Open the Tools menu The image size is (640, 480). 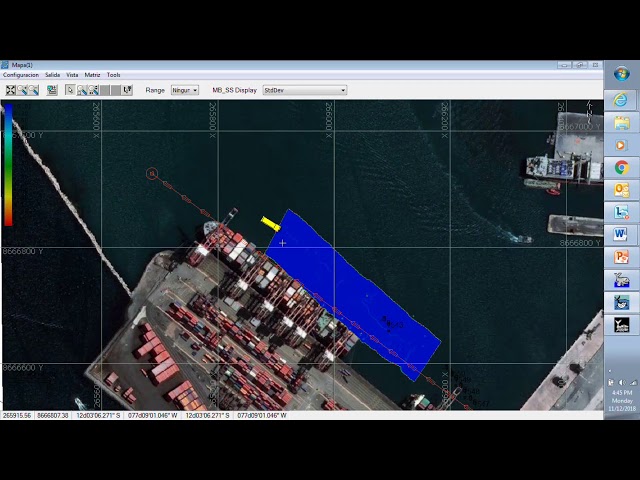tap(113, 75)
